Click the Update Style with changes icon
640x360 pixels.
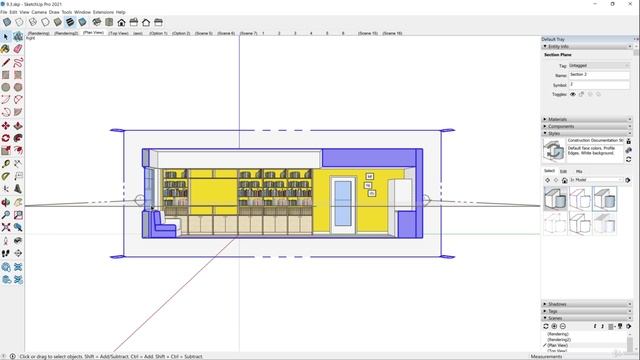click(629, 159)
